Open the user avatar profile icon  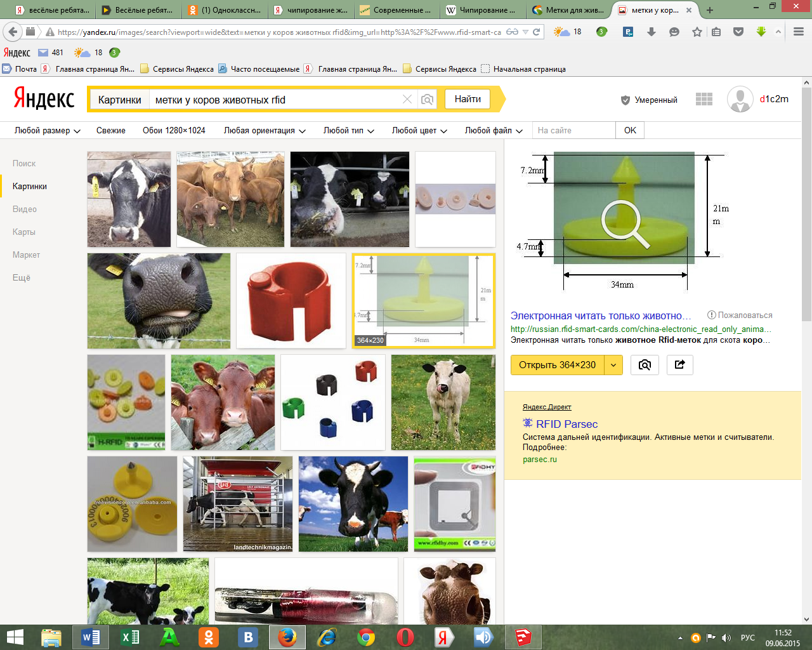coord(740,99)
